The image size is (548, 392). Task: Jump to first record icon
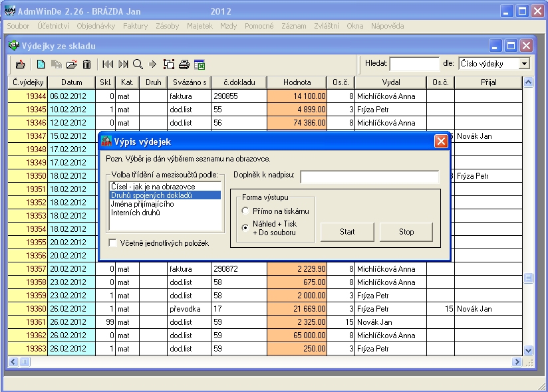108,64
